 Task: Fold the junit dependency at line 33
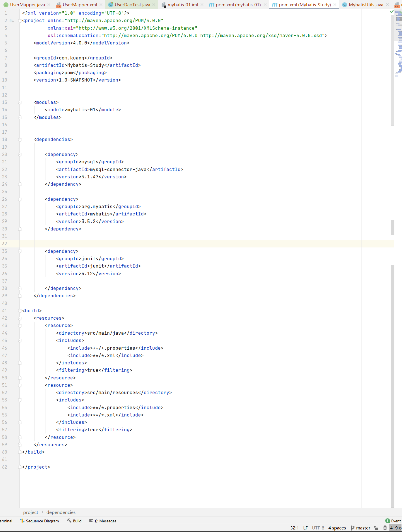click(20, 251)
